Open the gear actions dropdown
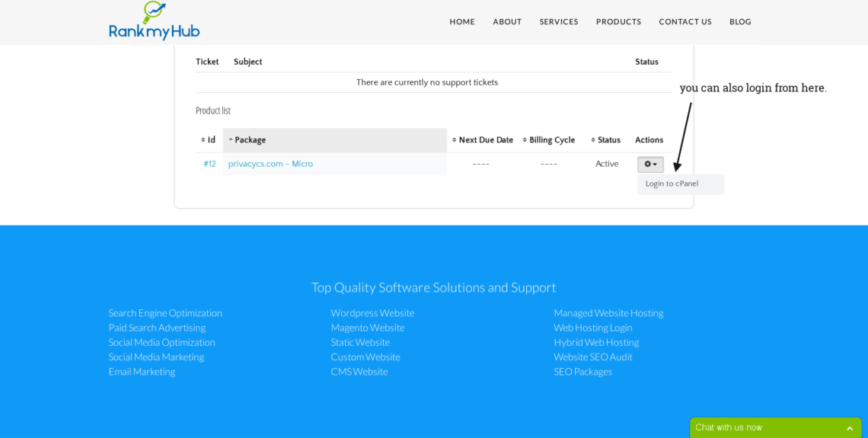This screenshot has height=438, width=868. coord(650,165)
